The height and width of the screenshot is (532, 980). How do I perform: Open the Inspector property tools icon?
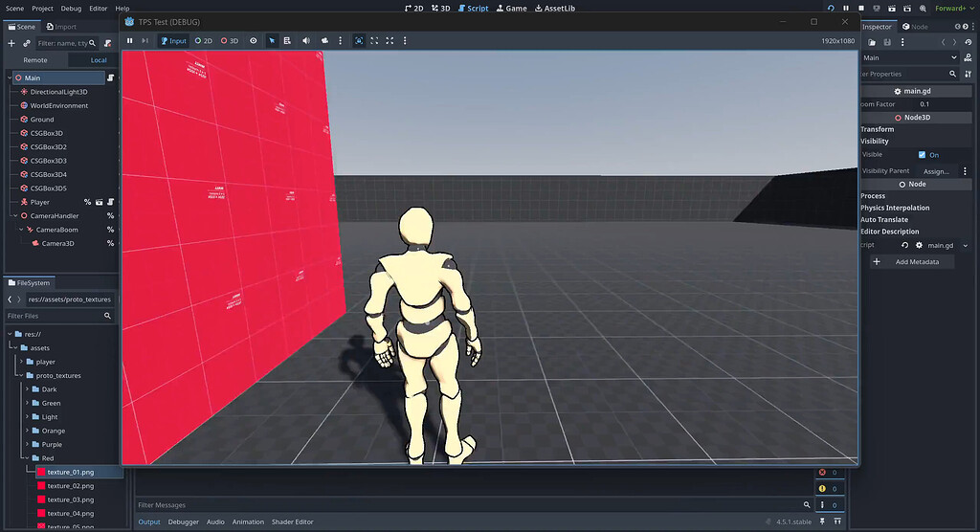click(969, 74)
